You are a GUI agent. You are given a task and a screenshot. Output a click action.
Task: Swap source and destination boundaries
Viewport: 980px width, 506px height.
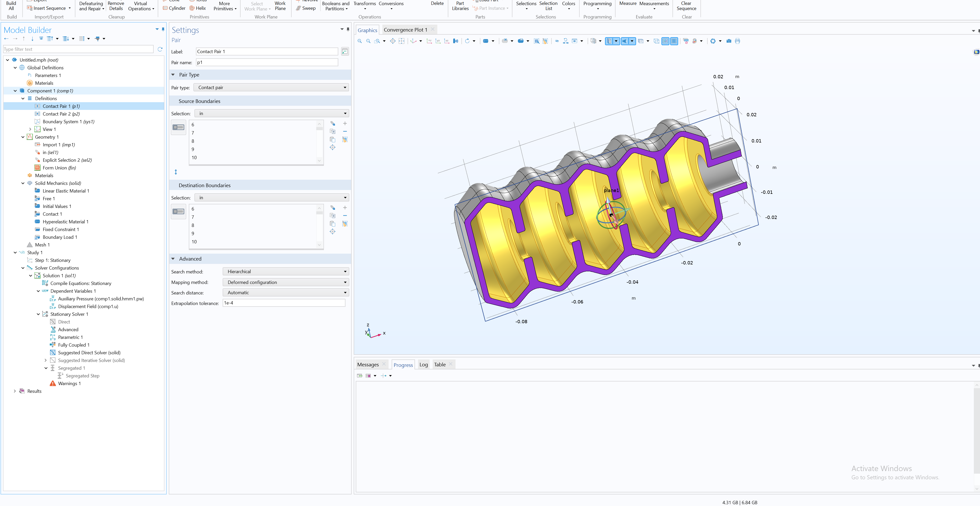point(176,172)
